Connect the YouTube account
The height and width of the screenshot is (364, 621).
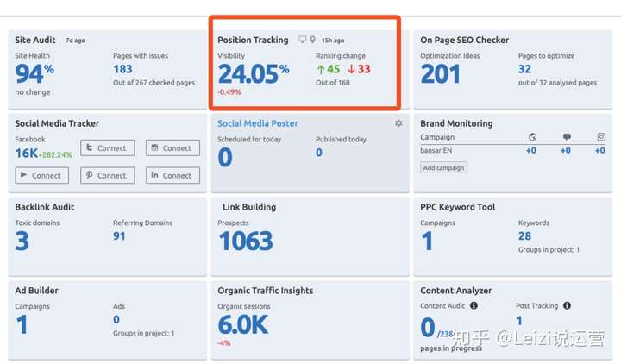pyautogui.click(x=42, y=175)
